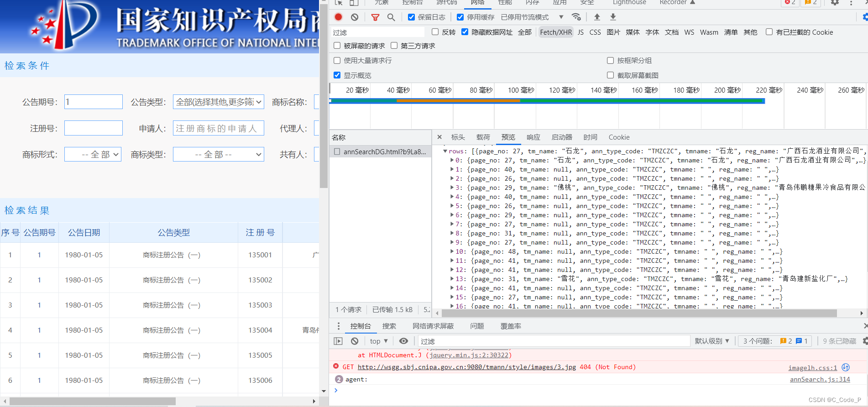Click the 404 error icon in console

(336, 366)
